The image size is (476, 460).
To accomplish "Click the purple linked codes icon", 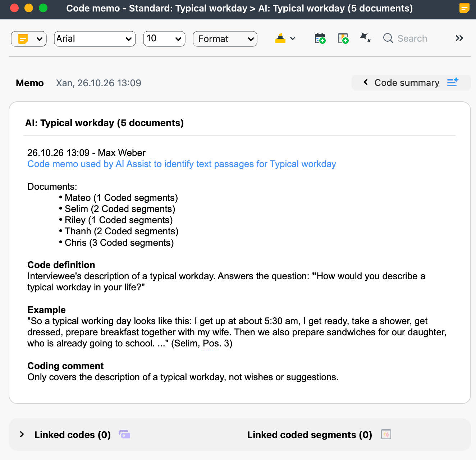I will [x=124, y=434].
